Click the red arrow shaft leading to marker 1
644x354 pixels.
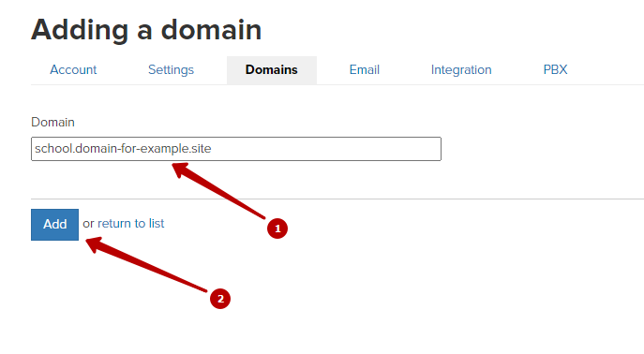(226, 195)
